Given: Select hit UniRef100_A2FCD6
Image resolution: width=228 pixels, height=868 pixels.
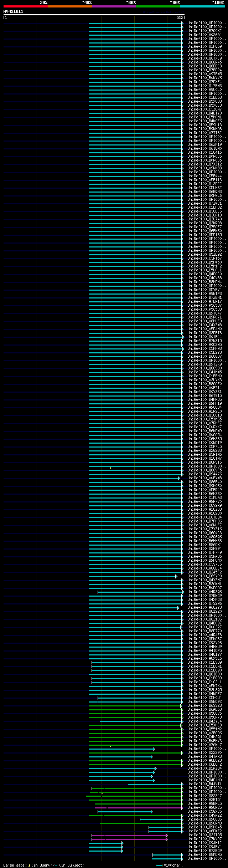Looking at the screenshot, I should [204, 733].
